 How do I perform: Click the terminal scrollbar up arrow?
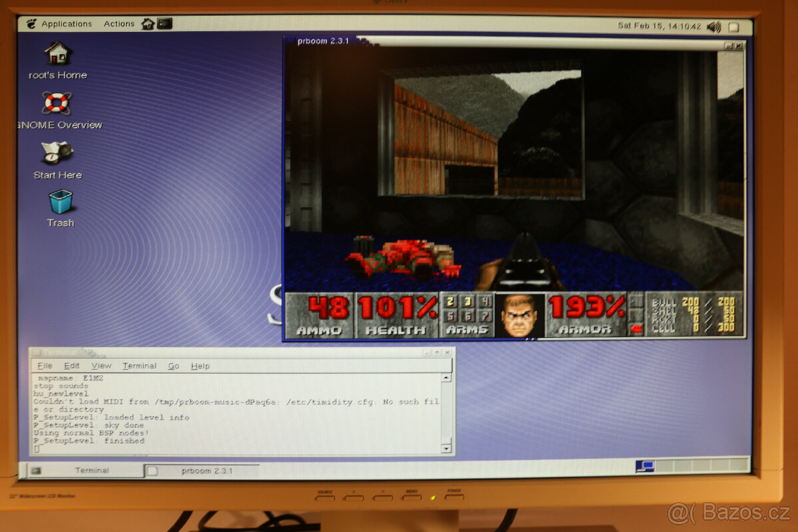click(446, 378)
